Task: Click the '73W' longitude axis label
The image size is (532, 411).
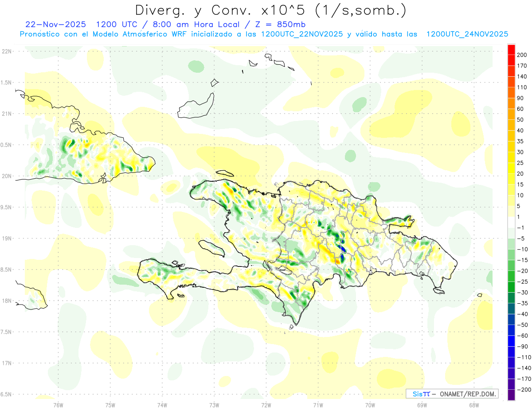Action: pyautogui.click(x=214, y=405)
